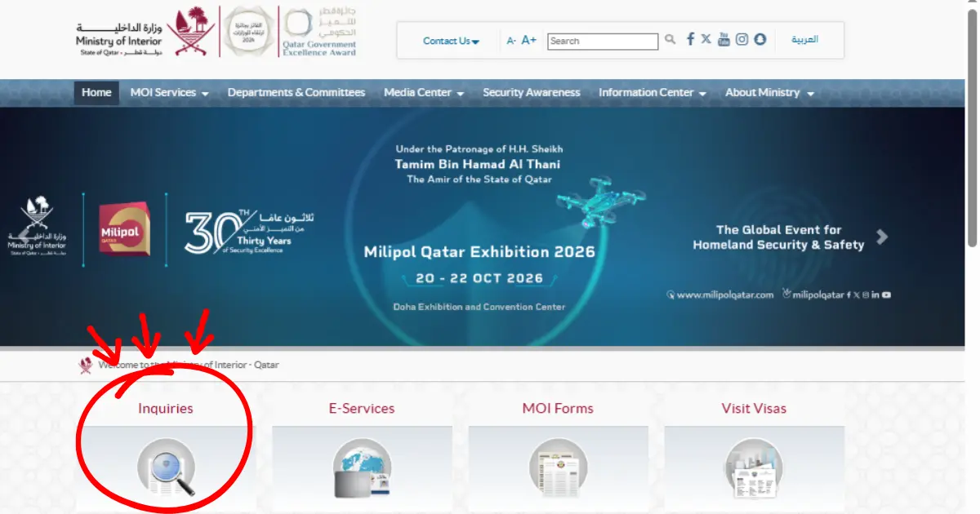Open the Instagram social icon
The height and width of the screenshot is (514, 980).
click(742, 39)
